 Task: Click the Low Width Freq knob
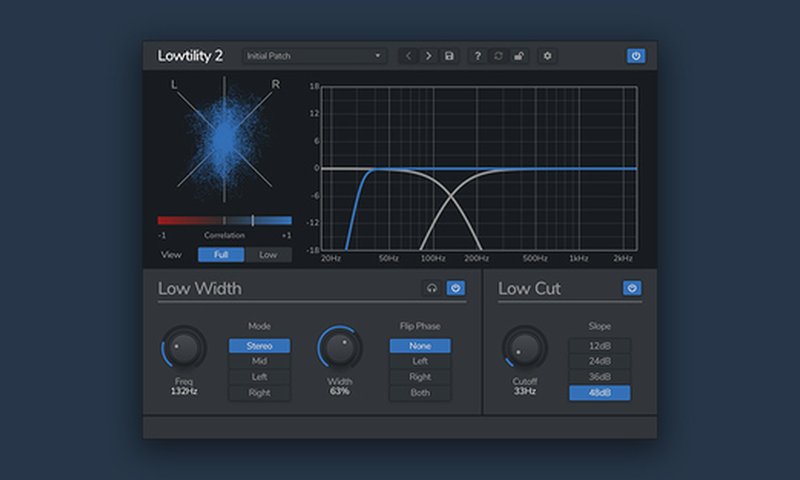coord(183,349)
